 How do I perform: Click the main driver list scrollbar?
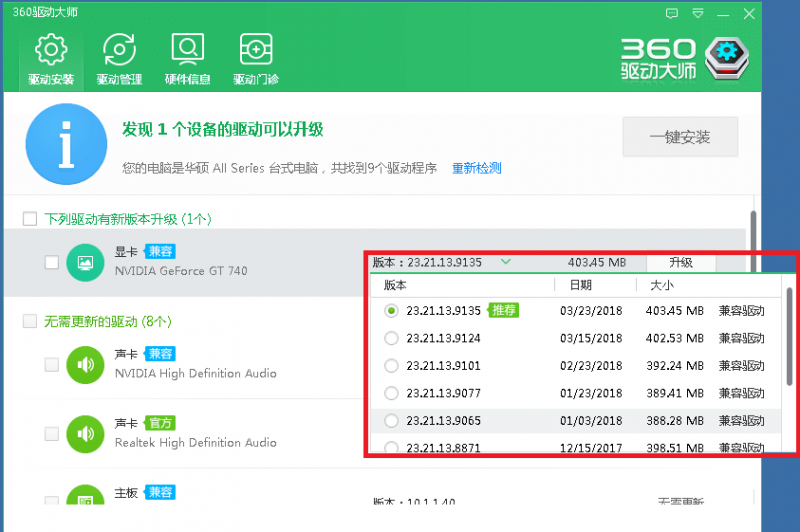pos(753,242)
